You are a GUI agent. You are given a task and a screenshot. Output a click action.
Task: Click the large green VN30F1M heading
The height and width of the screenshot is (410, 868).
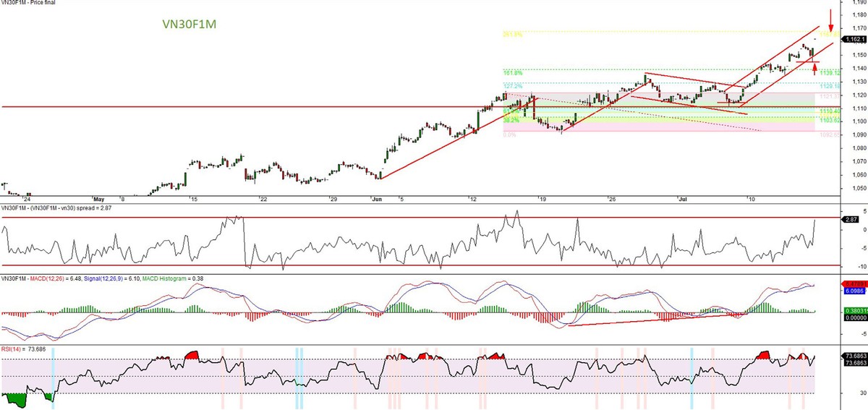pos(189,24)
